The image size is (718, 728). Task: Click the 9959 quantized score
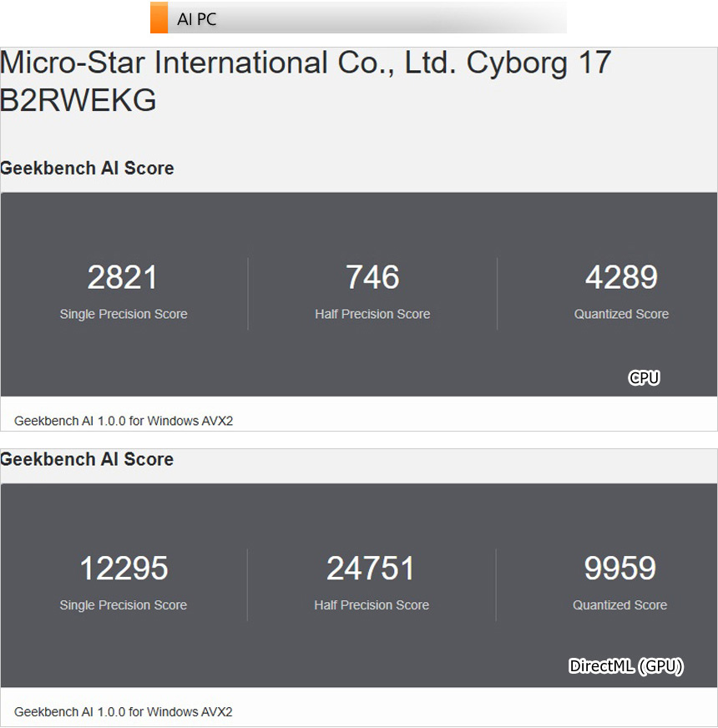pyautogui.click(x=619, y=569)
